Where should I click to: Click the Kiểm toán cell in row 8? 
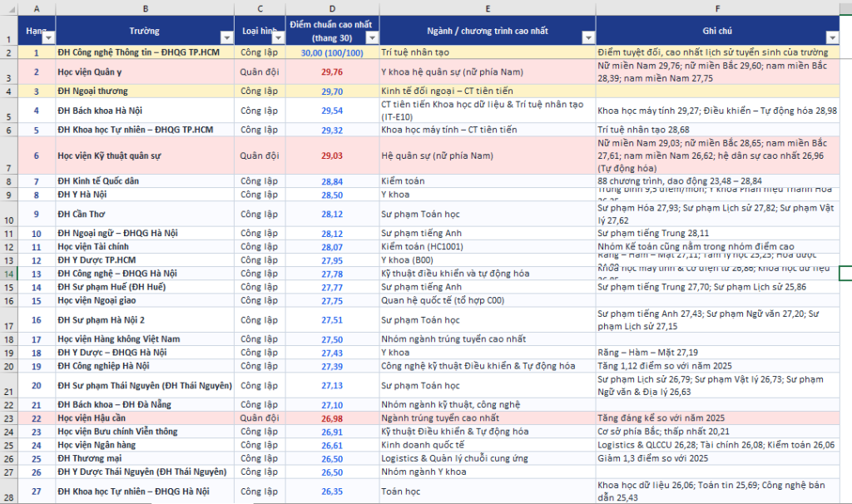coord(488,180)
